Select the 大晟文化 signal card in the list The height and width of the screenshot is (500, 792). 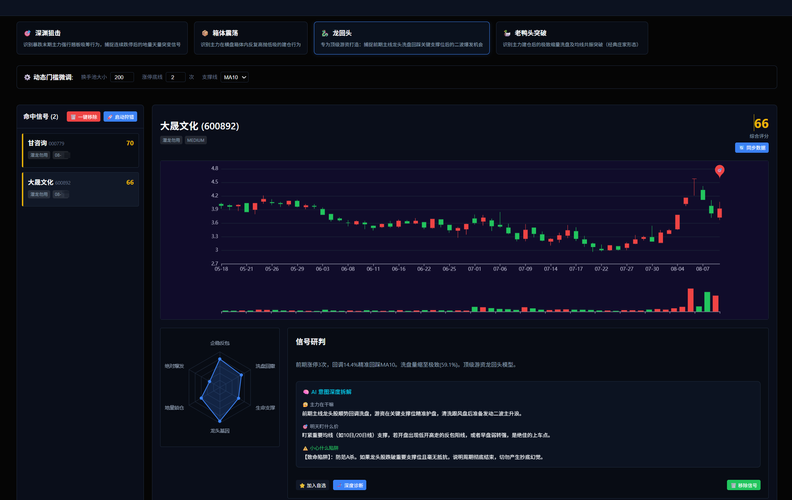click(80, 189)
